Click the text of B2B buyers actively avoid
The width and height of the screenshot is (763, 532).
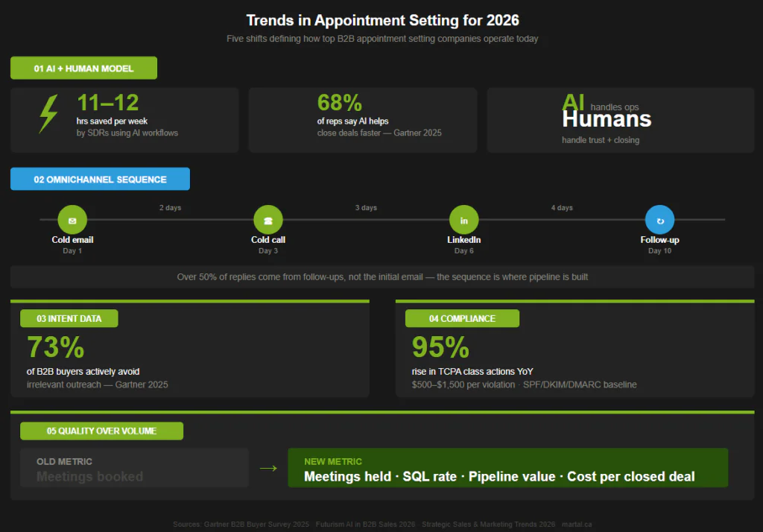(x=83, y=371)
